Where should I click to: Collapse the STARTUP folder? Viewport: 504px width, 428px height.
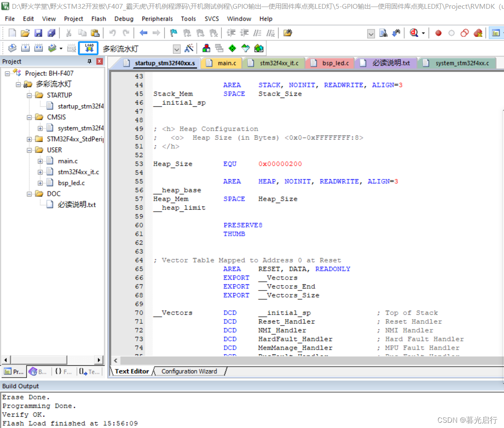[x=29, y=96]
